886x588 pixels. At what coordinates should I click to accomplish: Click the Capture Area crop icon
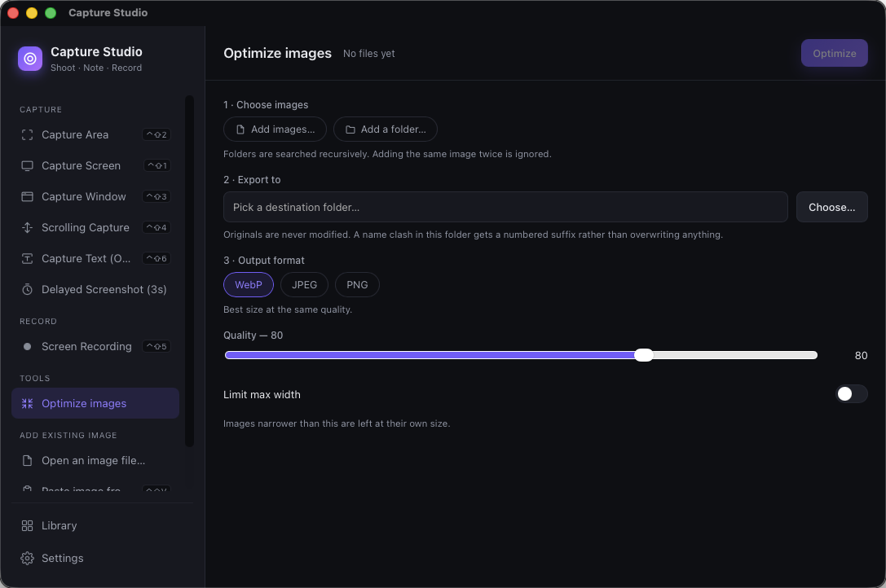[x=27, y=135]
